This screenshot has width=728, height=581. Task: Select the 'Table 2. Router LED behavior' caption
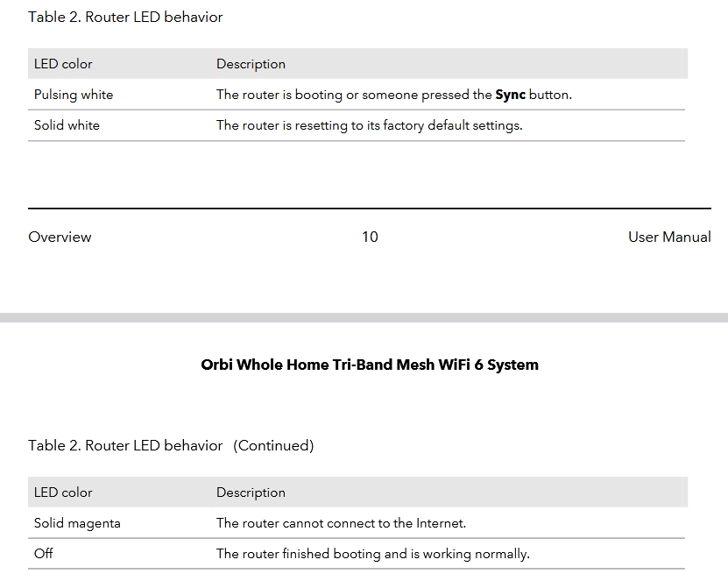pos(125,18)
